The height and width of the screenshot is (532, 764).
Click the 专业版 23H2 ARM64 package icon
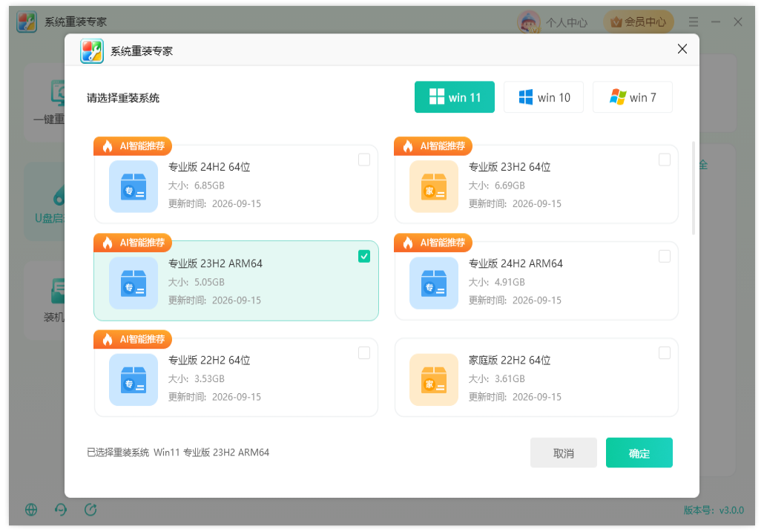click(x=134, y=283)
